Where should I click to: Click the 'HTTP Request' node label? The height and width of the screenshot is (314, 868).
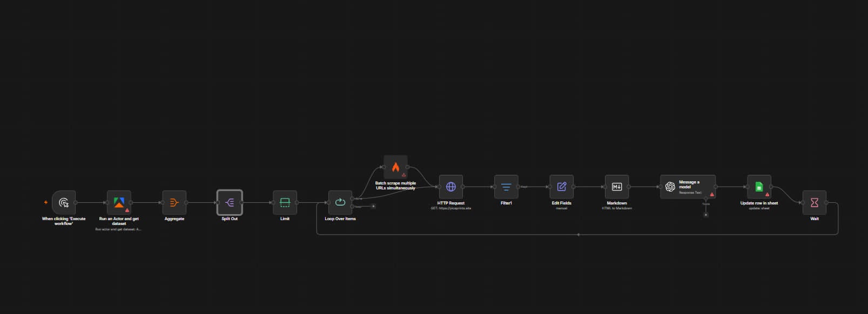point(451,203)
